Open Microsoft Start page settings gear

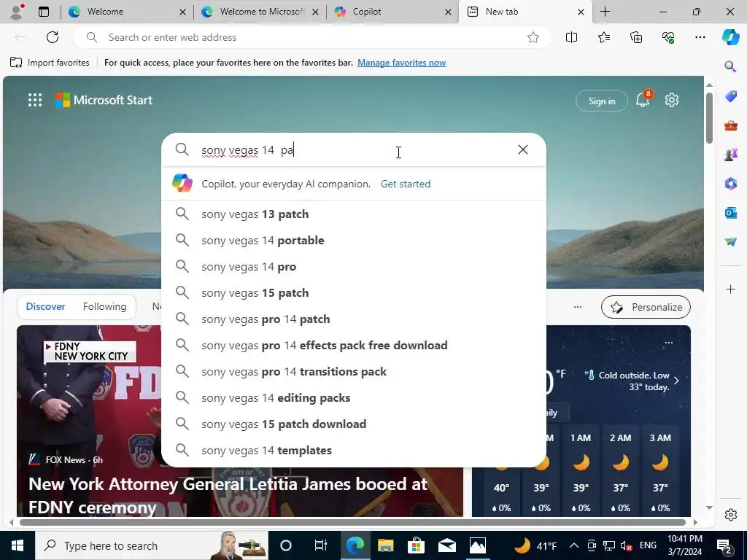(x=672, y=100)
